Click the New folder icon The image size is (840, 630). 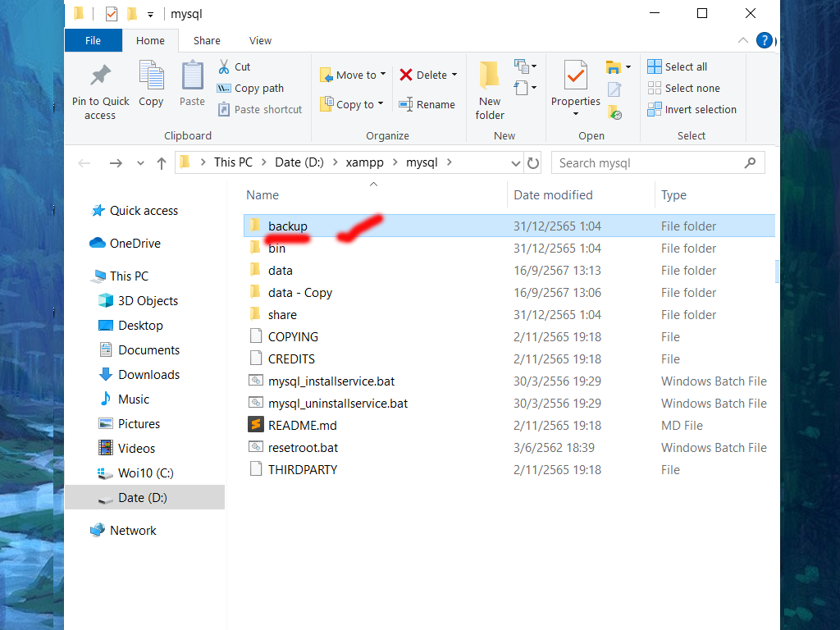tap(490, 76)
